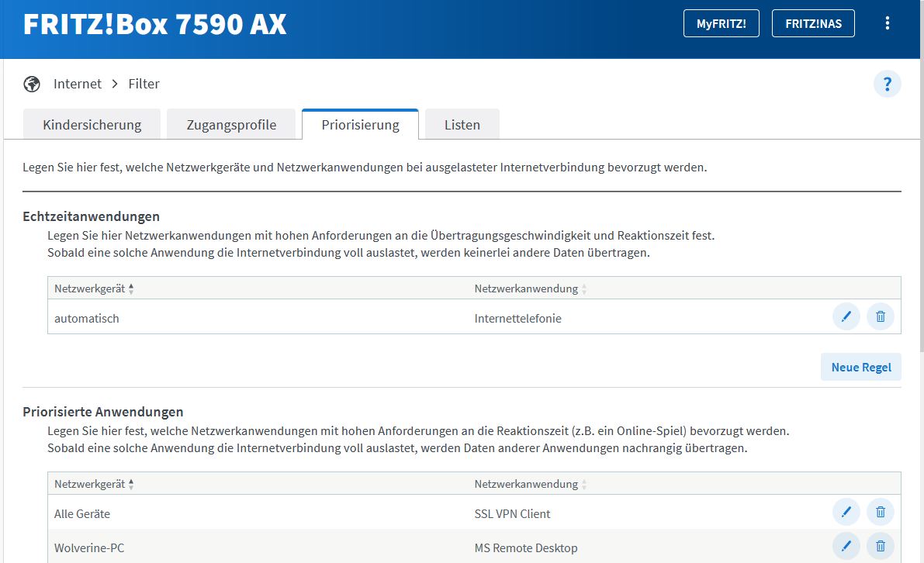
Task: Switch to the Kindersicherung tab
Action: tap(92, 124)
